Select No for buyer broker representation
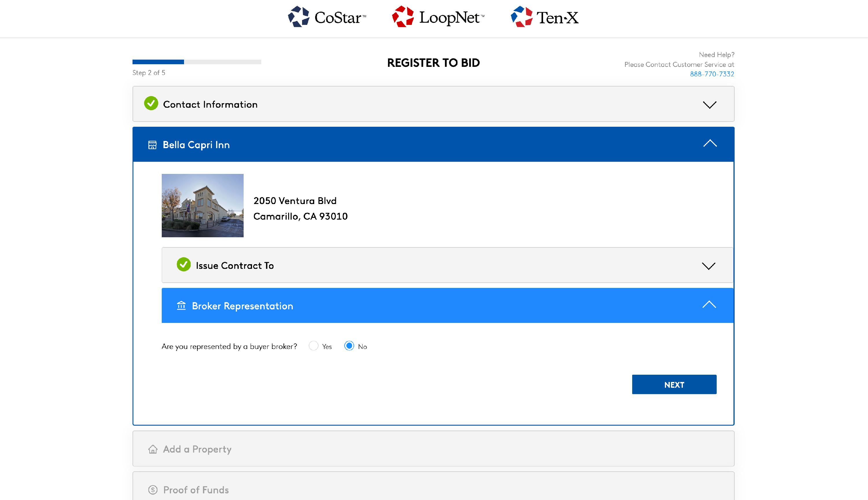Viewport: 868px width, 500px height. (x=349, y=346)
